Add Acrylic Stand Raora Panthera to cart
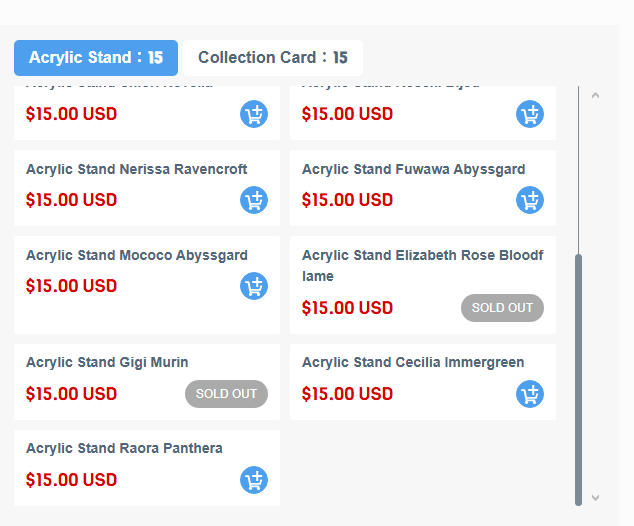The image size is (634, 526). (x=254, y=480)
